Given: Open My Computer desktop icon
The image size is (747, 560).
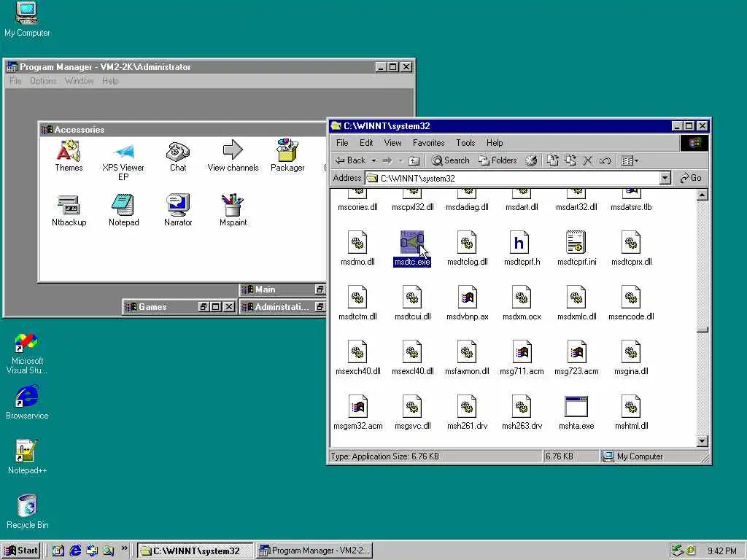Looking at the screenshot, I should click(27, 19).
